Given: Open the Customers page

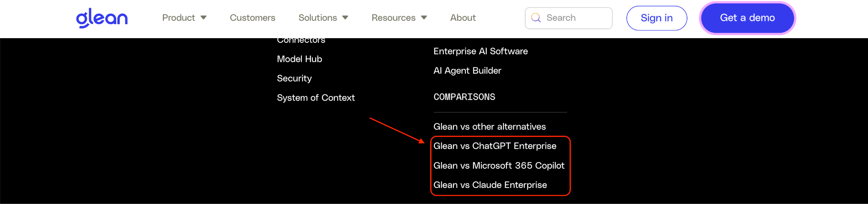Looking at the screenshot, I should [x=253, y=18].
